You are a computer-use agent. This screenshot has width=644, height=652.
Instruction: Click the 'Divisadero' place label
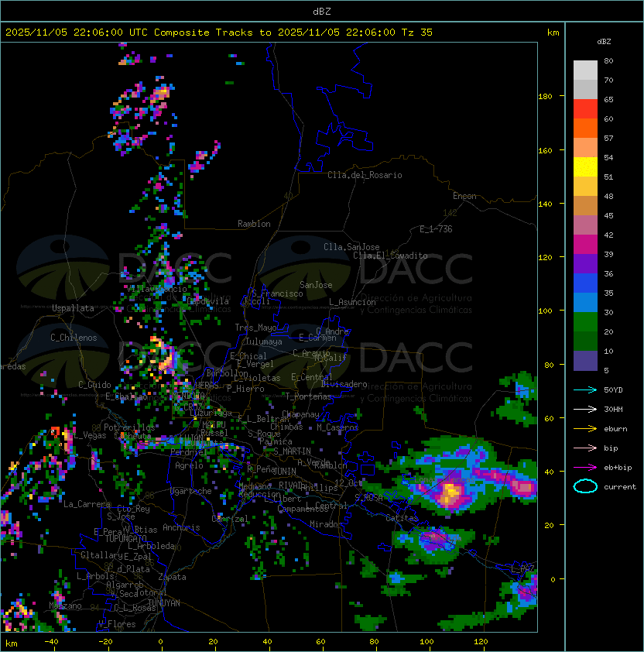(344, 384)
